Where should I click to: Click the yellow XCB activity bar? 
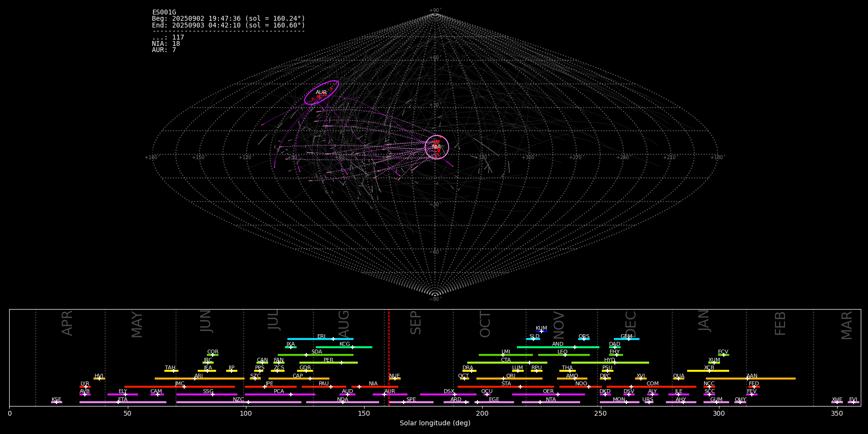pos(708,371)
